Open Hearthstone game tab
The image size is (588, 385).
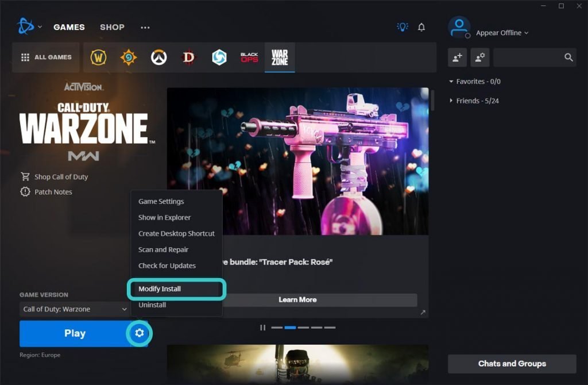coord(128,57)
